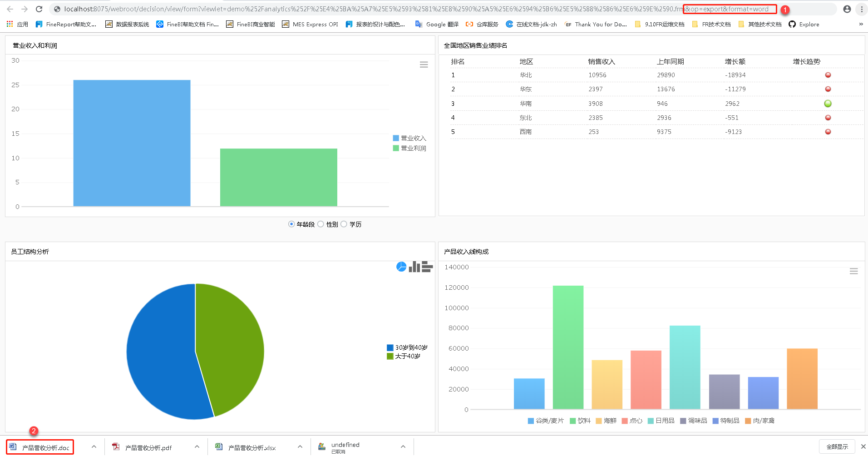
Task: Click the 全部显示 downloads button
Action: click(837, 447)
